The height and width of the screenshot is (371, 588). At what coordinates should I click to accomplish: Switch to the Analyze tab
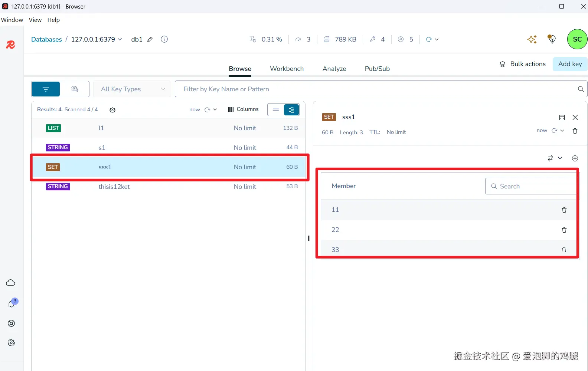[334, 69]
